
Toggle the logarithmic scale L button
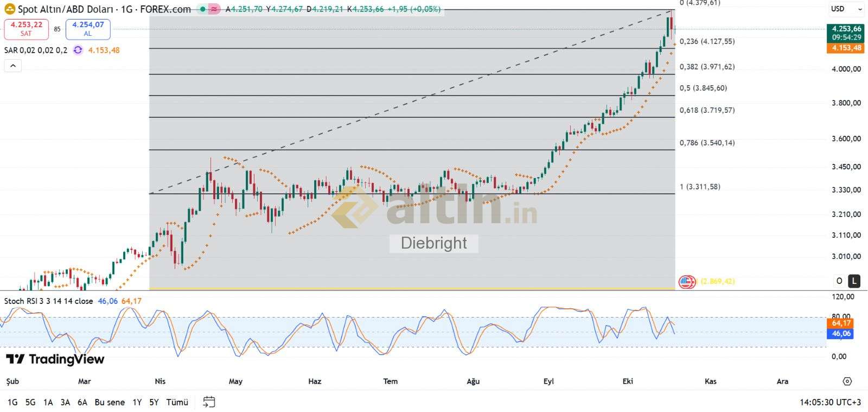tap(854, 281)
